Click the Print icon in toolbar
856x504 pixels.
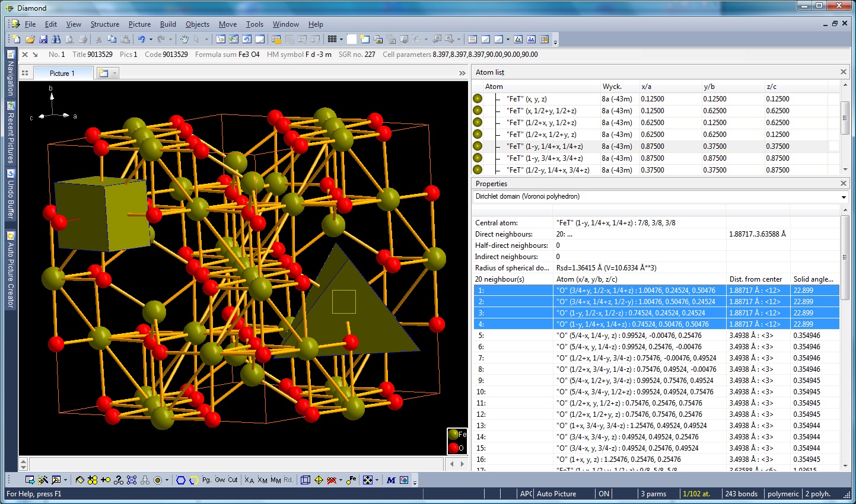(82, 39)
